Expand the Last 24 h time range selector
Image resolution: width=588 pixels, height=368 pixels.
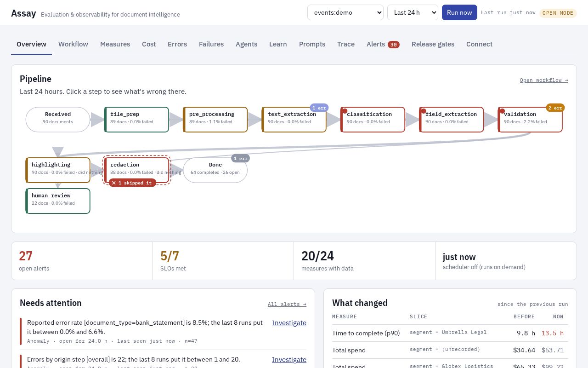[x=413, y=12]
